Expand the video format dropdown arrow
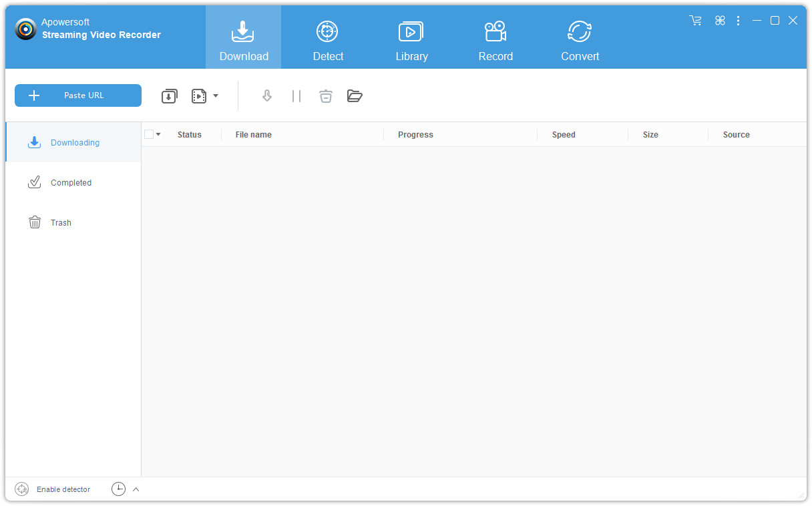Screen dimensions: 812x506 click(x=216, y=96)
